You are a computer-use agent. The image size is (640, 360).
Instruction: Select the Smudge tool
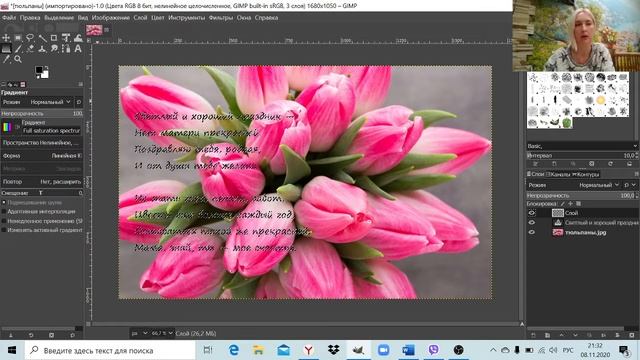54,49
